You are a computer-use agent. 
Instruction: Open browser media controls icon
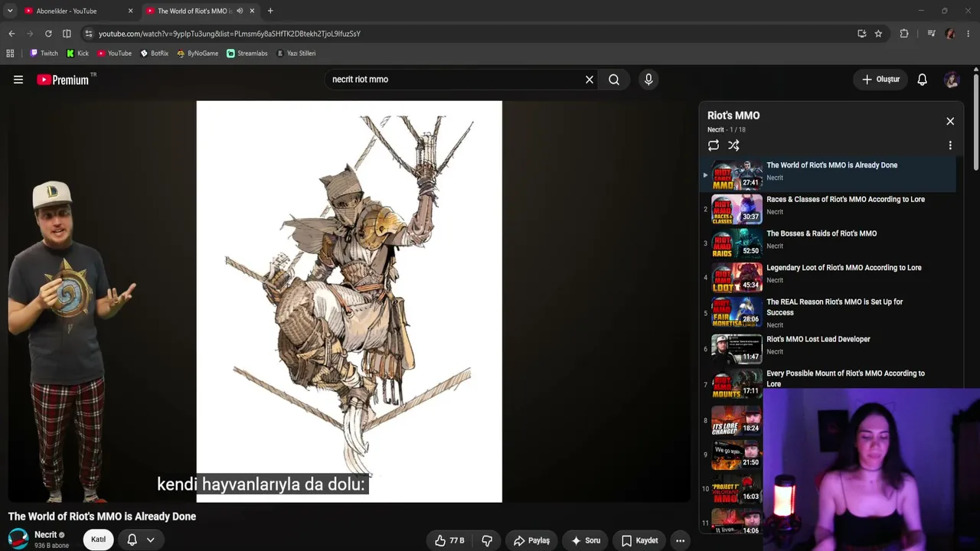(931, 34)
